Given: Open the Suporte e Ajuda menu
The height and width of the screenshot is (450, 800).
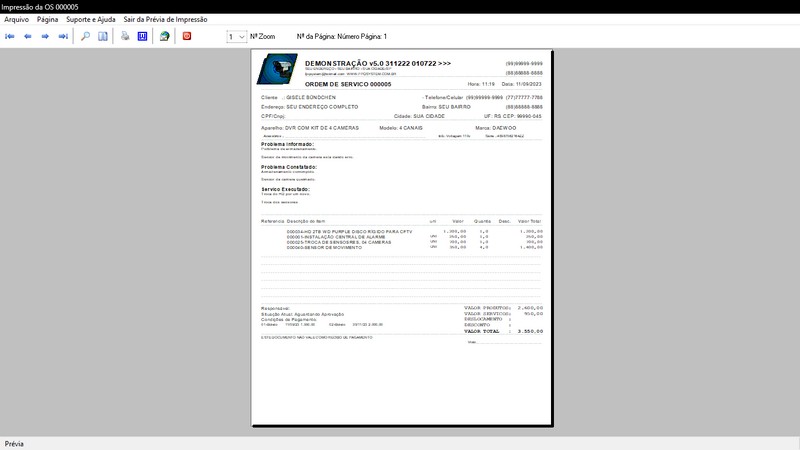Looking at the screenshot, I should tap(91, 19).
